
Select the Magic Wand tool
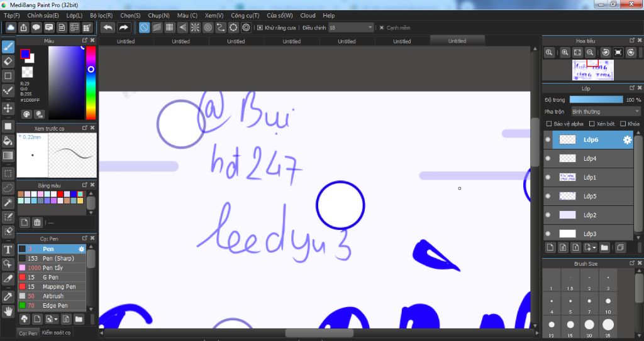click(8, 203)
